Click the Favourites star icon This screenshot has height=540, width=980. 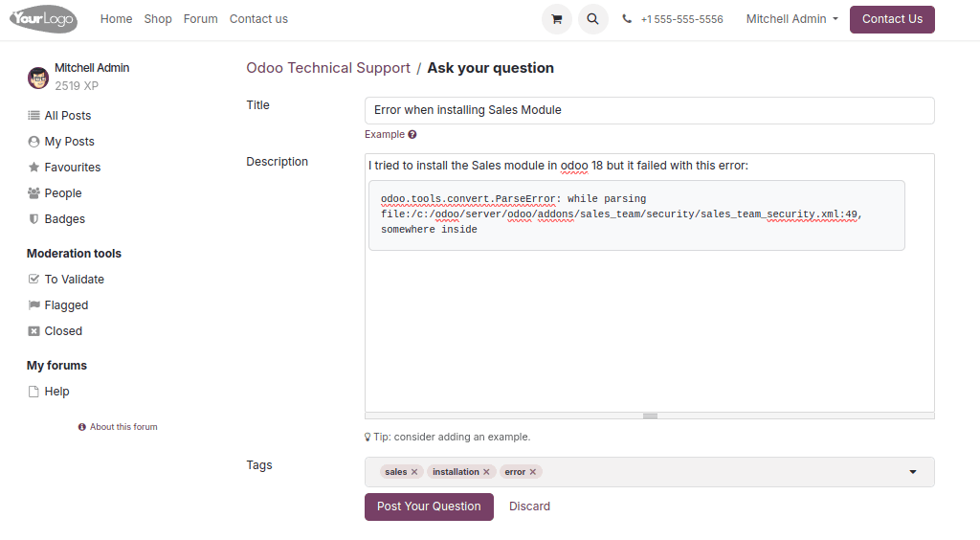33,167
